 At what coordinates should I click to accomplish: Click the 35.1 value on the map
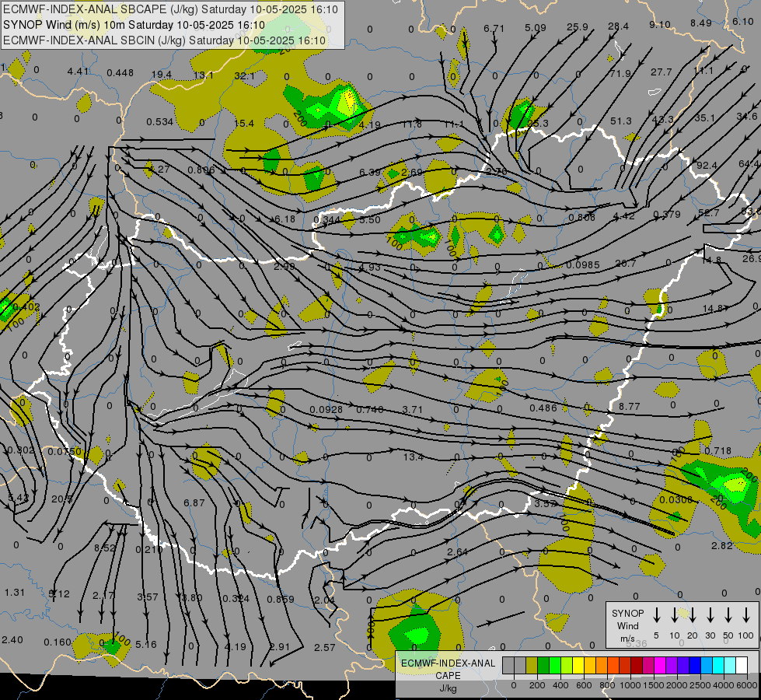(705, 118)
